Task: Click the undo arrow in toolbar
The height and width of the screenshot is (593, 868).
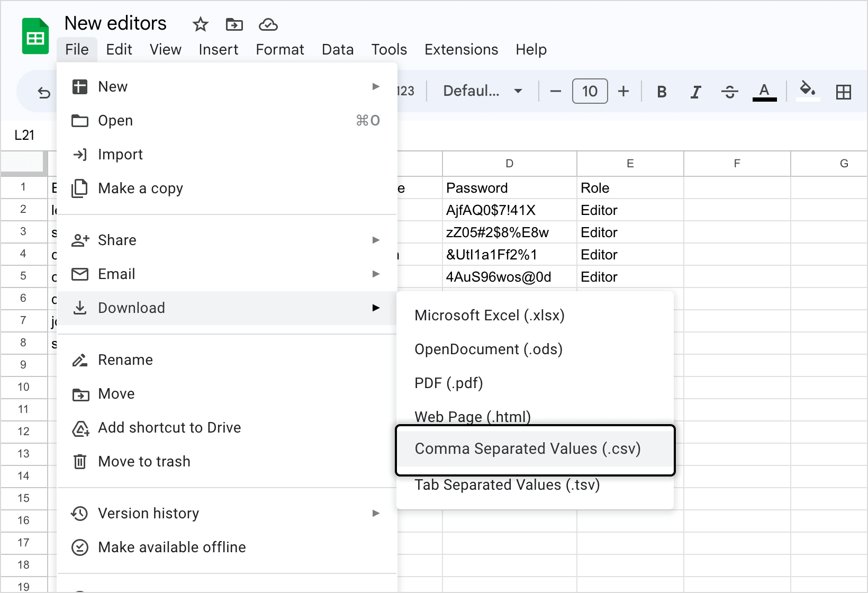Action: pyautogui.click(x=44, y=93)
